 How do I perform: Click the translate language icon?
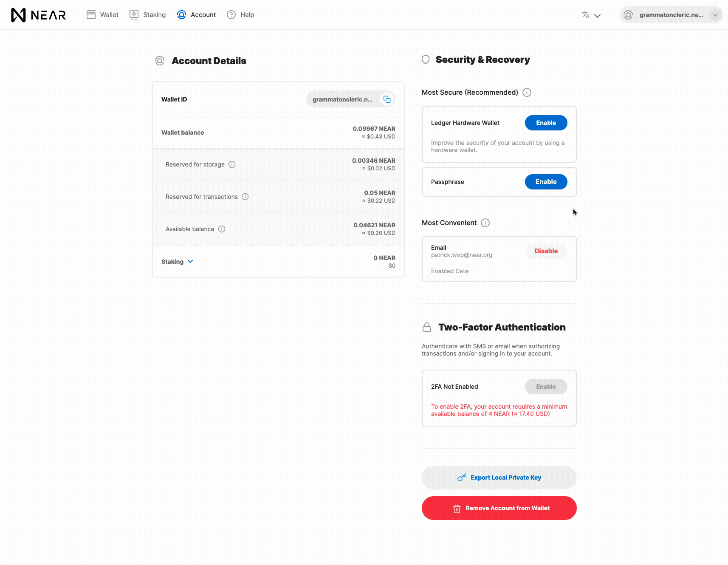(585, 15)
